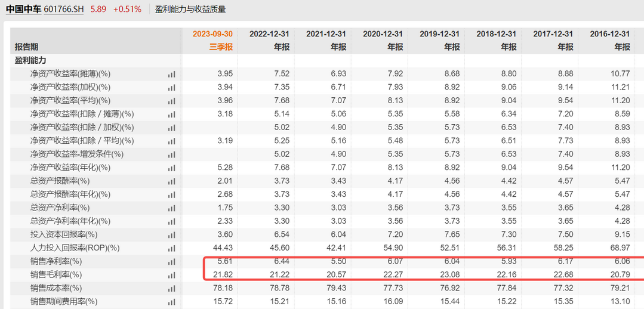Open chart icon for 投入资本回报率(%)
The image size is (644, 309).
[171, 234]
